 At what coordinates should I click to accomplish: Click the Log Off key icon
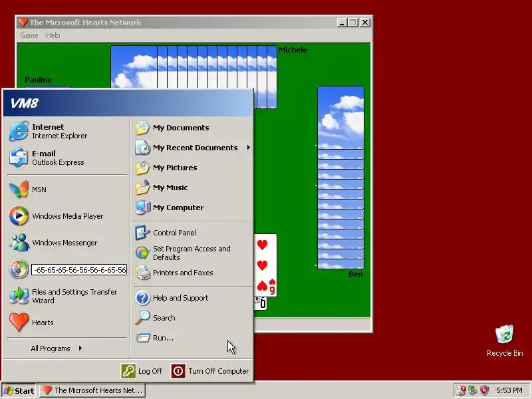pos(128,371)
